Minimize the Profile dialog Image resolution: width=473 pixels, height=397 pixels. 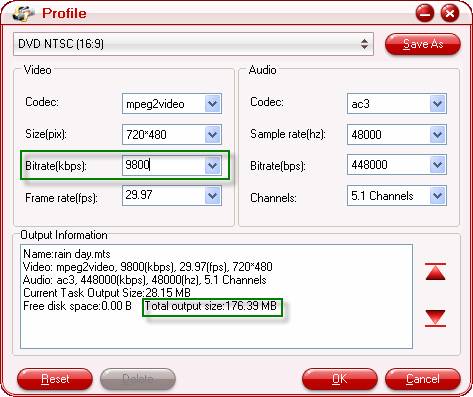(425, 14)
